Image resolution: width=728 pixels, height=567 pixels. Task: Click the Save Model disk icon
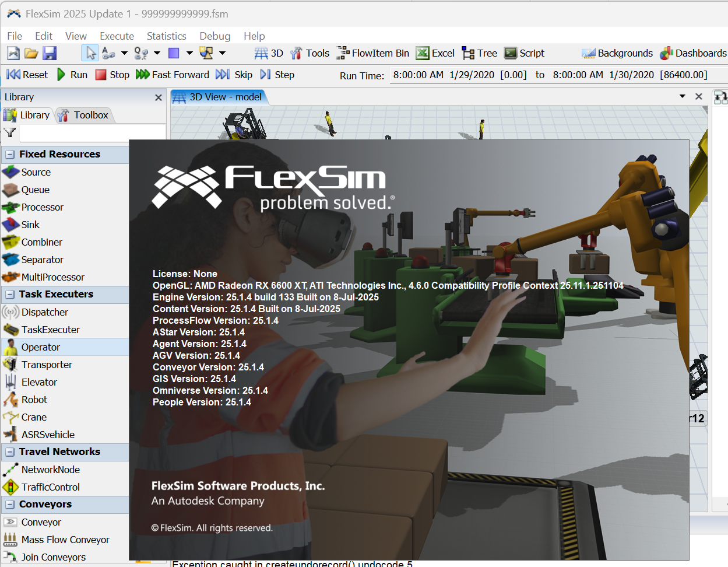[x=50, y=53]
